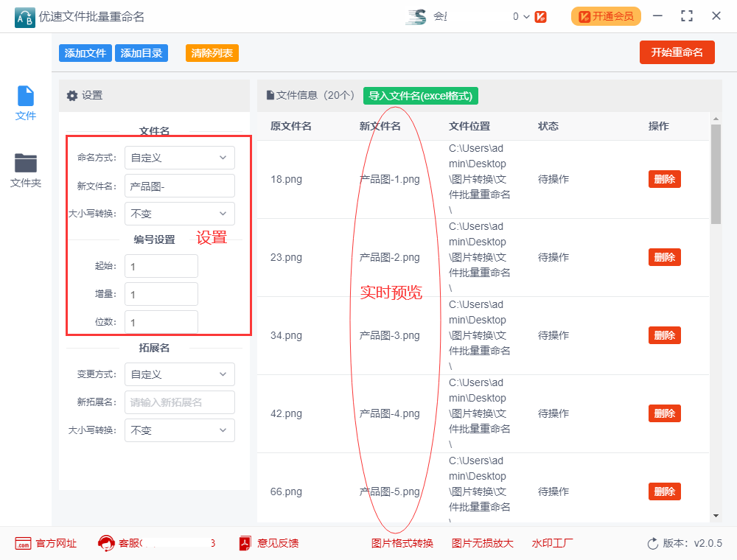Delete the 18.png row

[x=665, y=179]
